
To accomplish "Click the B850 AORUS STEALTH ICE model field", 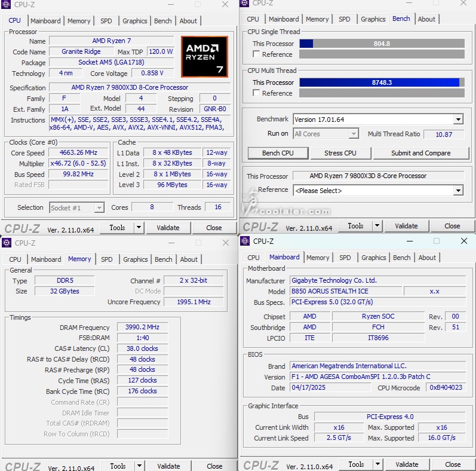I will pos(346,291).
